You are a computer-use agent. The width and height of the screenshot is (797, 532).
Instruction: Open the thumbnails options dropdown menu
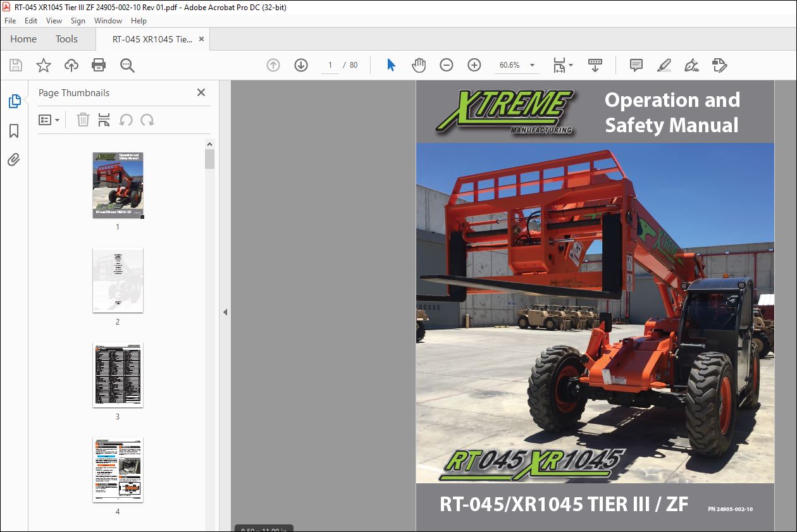click(49, 120)
